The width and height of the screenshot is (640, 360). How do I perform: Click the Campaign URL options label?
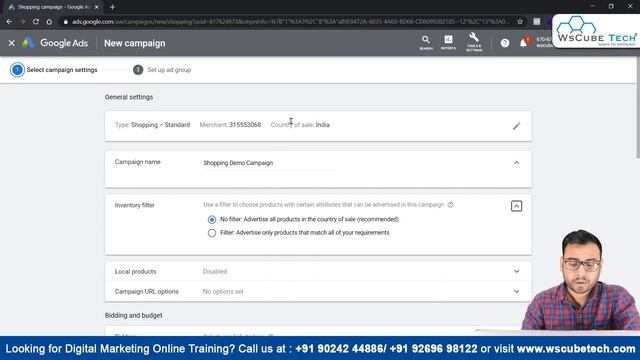[147, 291]
